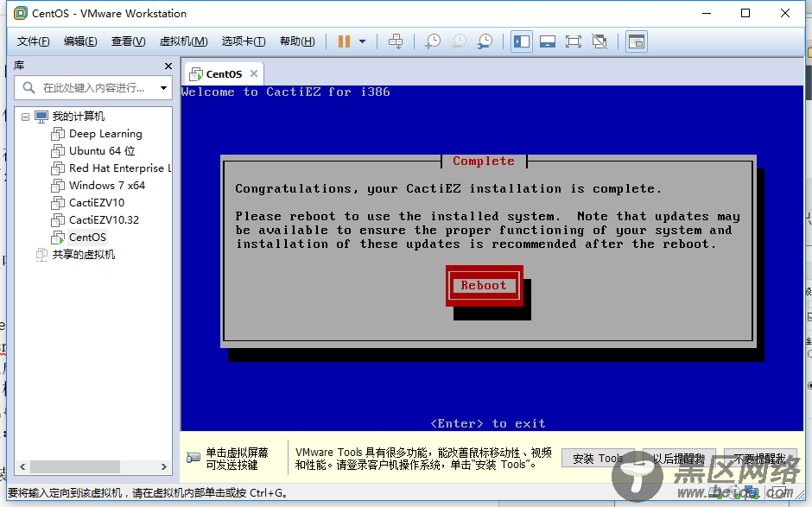This screenshot has height=507, width=812.
Task: Open the 编辑(E) menu
Action: 80,41
